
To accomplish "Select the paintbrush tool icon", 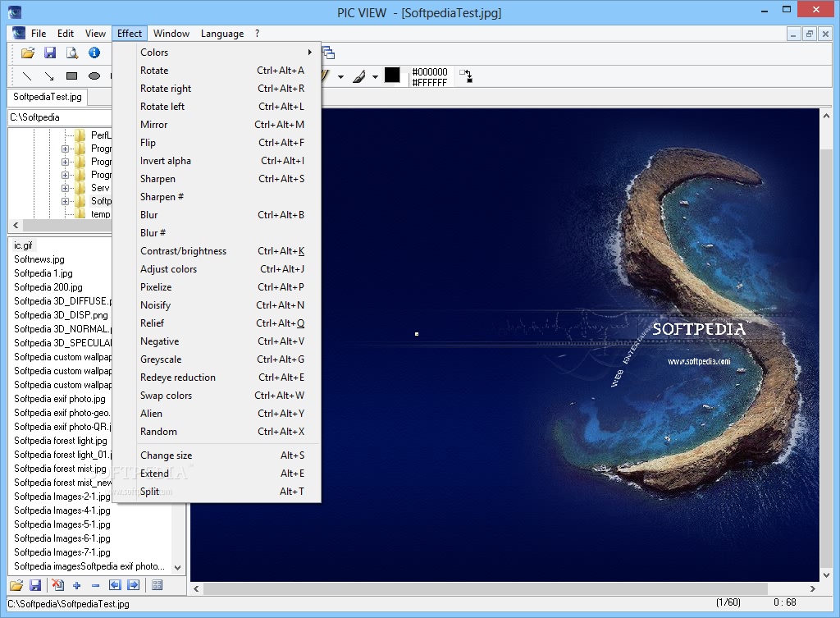I will (x=359, y=76).
